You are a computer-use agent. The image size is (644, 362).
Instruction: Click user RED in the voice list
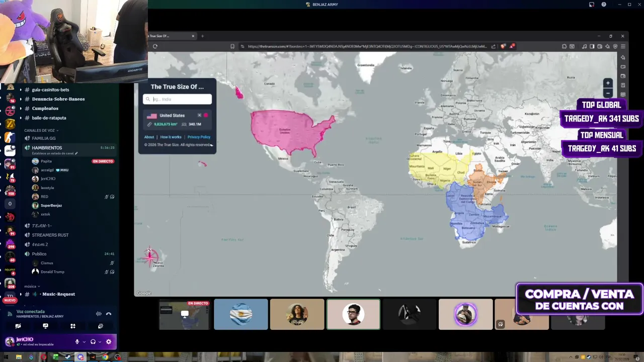pyautogui.click(x=44, y=197)
